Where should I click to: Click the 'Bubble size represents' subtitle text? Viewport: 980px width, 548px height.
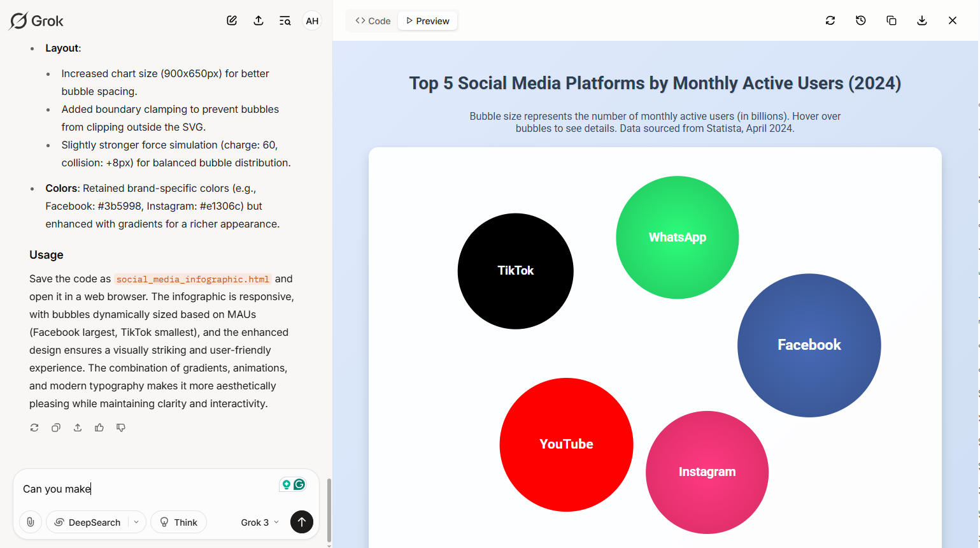tap(655, 122)
